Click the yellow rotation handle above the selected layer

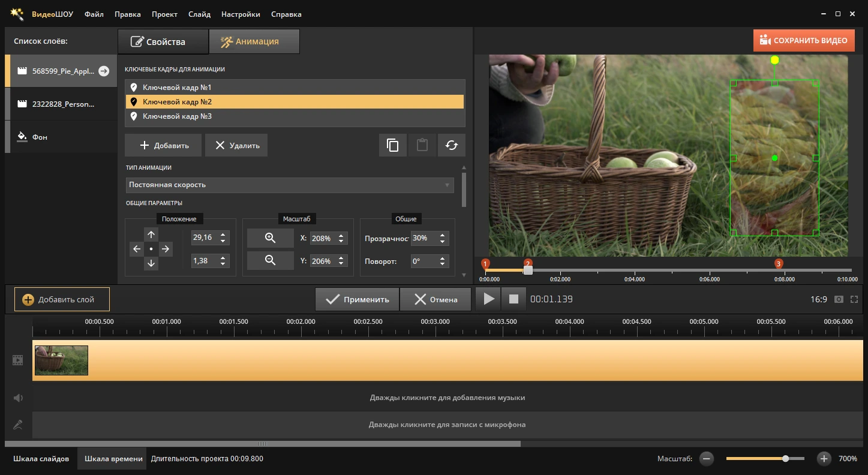tap(774, 60)
